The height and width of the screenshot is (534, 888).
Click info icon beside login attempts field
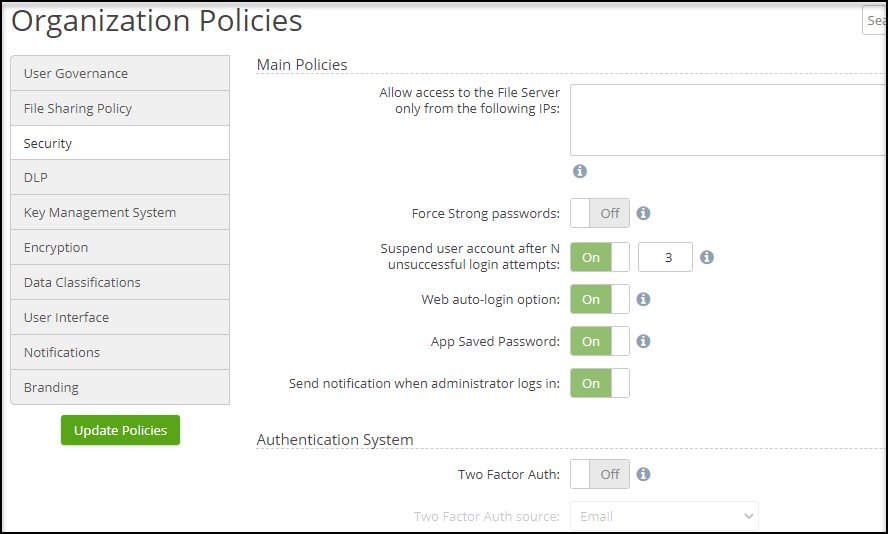pyautogui.click(x=706, y=257)
